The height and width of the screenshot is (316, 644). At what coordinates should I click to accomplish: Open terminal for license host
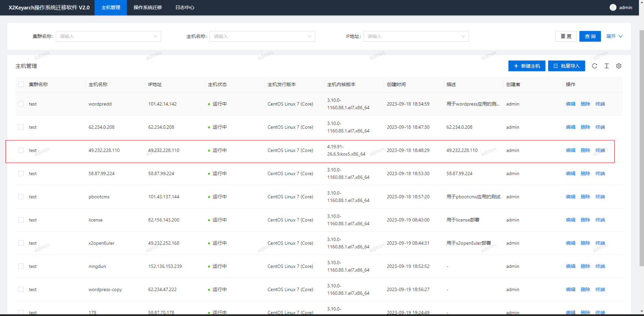click(600, 220)
